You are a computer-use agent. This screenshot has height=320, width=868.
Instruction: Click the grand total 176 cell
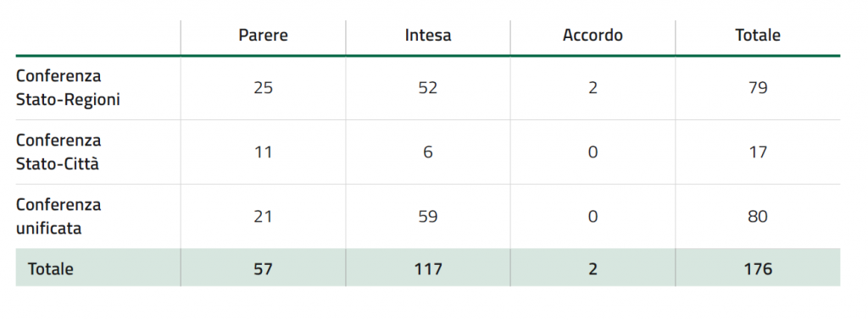coord(757,269)
